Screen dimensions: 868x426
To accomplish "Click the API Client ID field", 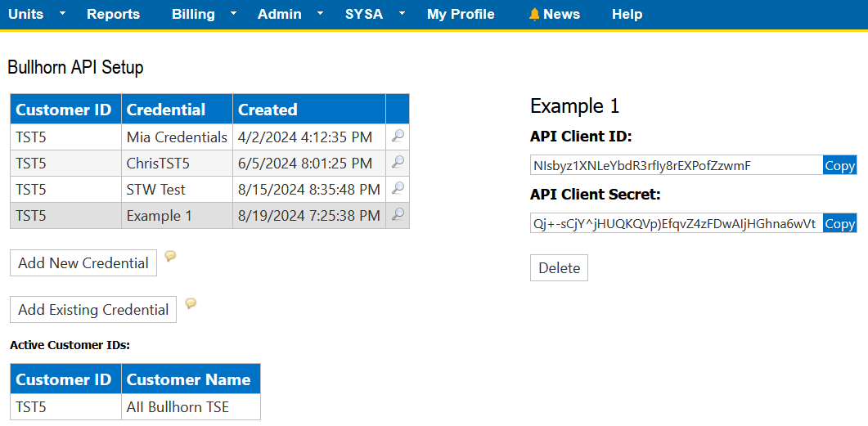I will pos(677,165).
